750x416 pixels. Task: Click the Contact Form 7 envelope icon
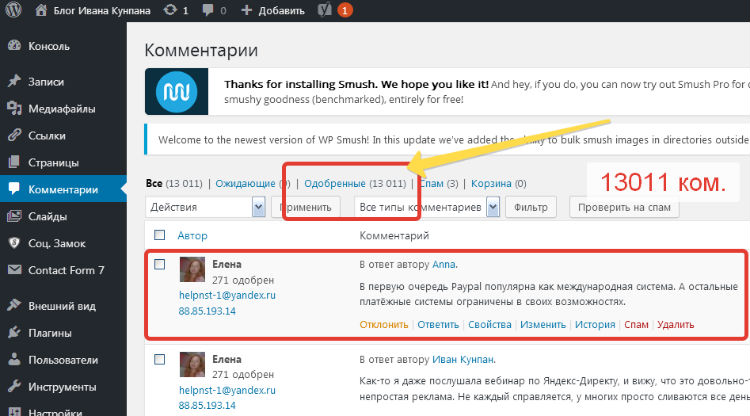click(x=14, y=270)
